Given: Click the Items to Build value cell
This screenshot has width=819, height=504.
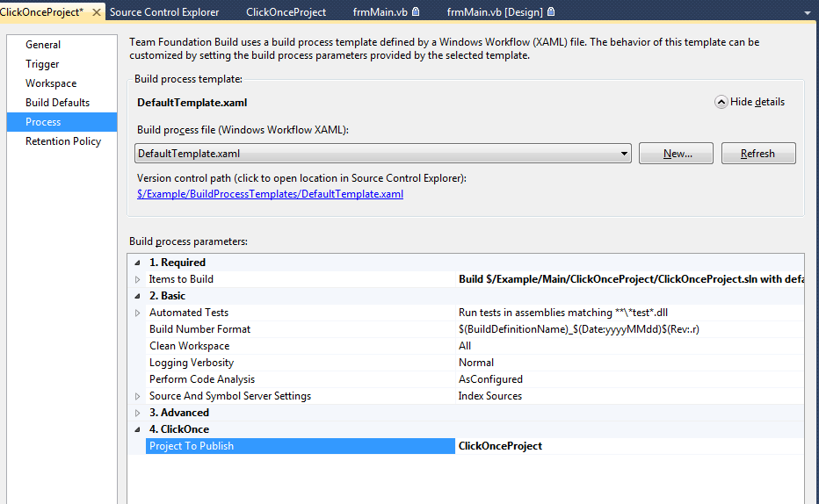Looking at the screenshot, I should click(629, 279).
